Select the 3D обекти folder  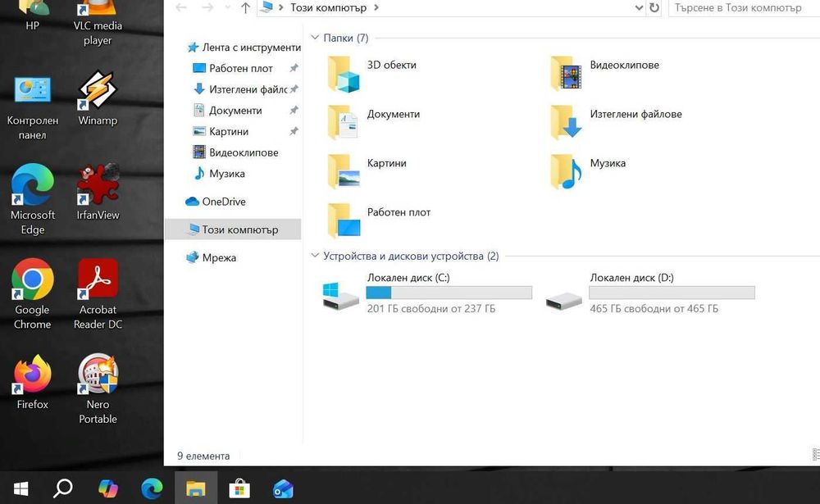(x=372, y=75)
